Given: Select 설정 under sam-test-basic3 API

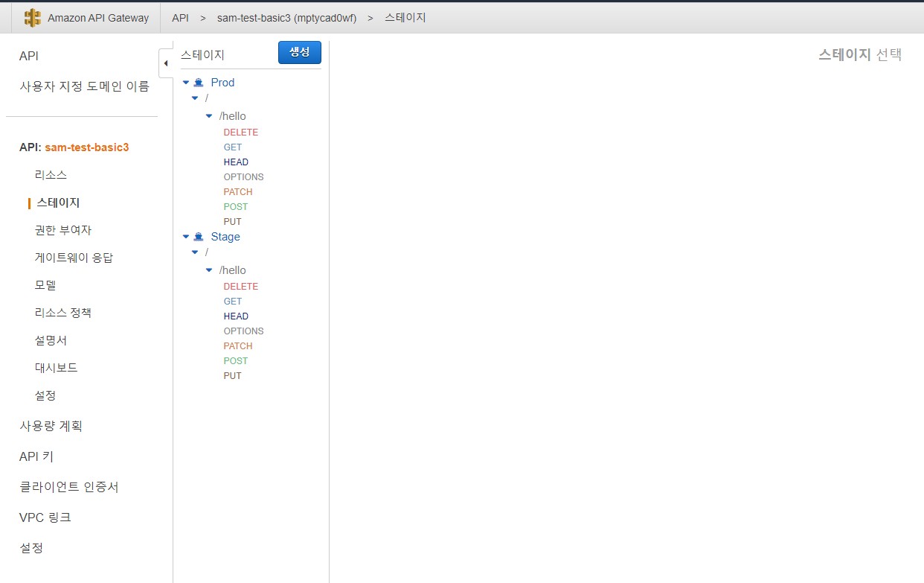Looking at the screenshot, I should click(45, 395).
